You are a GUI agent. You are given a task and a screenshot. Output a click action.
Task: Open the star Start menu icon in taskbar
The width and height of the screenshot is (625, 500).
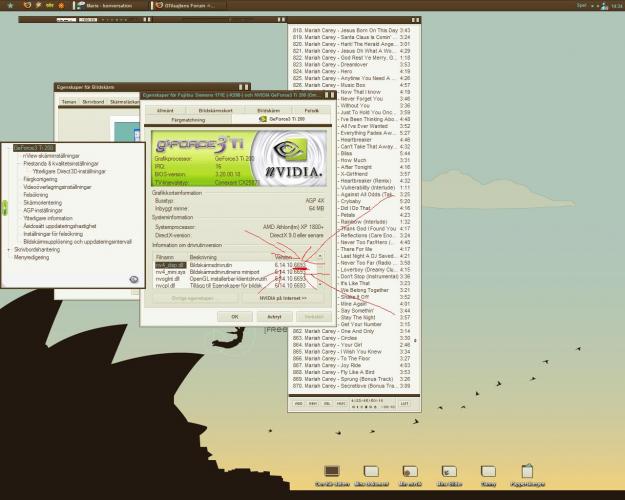(x=10, y=5)
